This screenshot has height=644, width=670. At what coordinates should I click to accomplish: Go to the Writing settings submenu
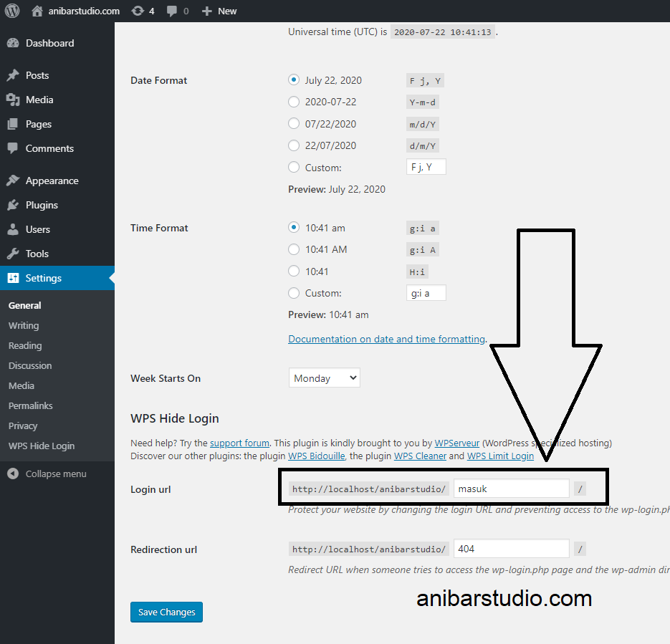pos(24,325)
